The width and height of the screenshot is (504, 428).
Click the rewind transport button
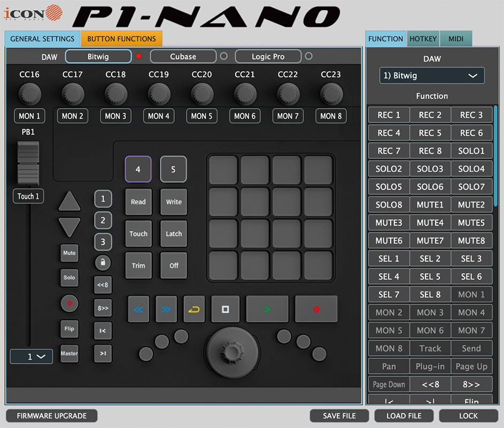138,309
